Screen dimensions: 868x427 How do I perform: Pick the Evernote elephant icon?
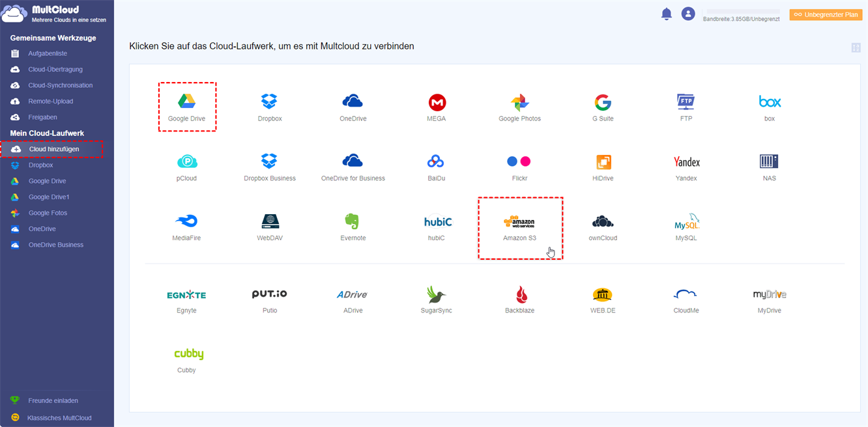(353, 221)
